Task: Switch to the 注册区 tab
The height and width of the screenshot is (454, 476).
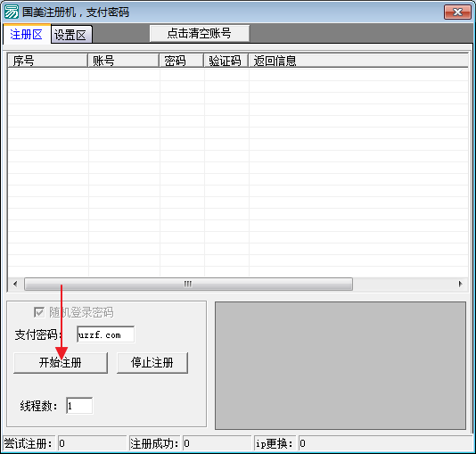Action: click(27, 34)
